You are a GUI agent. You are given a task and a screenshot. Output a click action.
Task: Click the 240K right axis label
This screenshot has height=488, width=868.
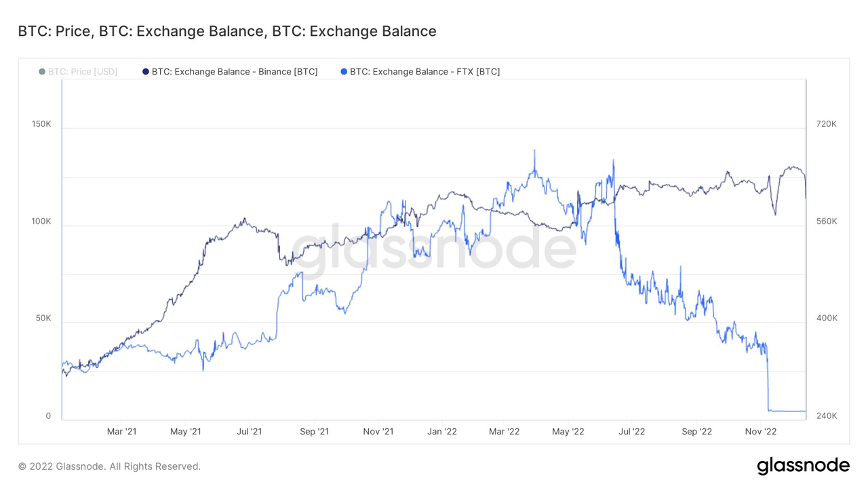pos(827,416)
